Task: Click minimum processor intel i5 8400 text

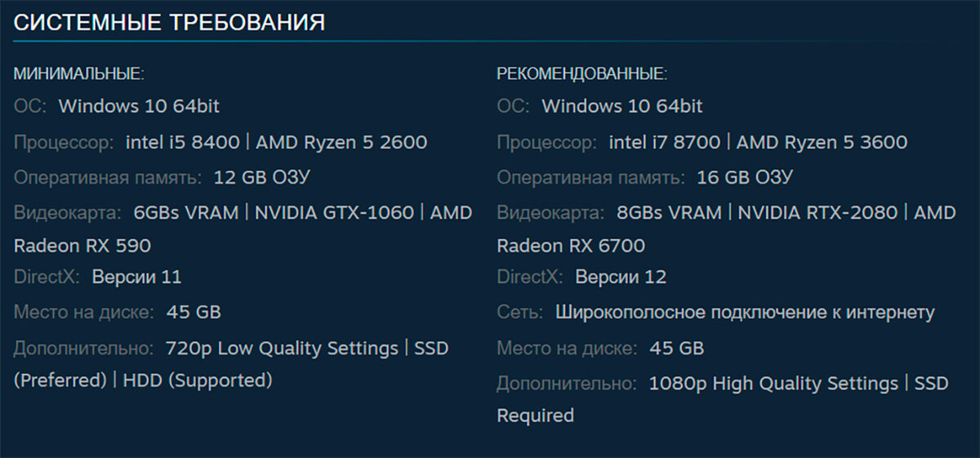Action: [x=183, y=143]
